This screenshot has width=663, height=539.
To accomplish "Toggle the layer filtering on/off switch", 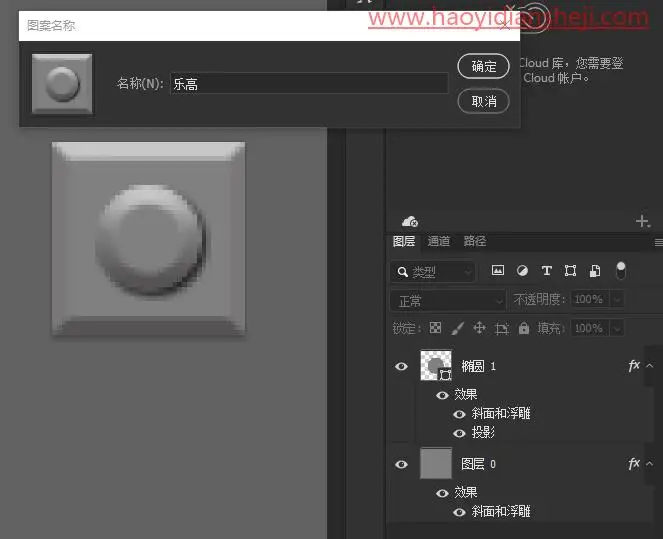I will 621,271.
